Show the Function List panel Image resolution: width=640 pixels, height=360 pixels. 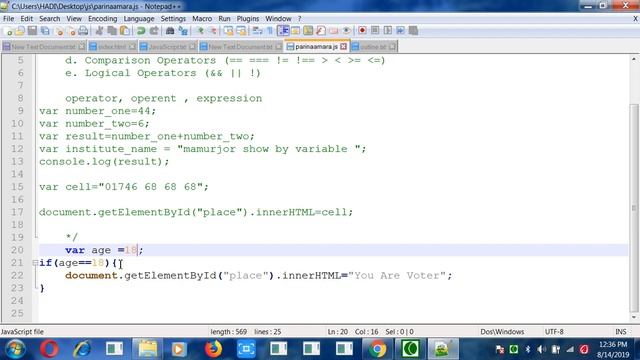coord(321,31)
